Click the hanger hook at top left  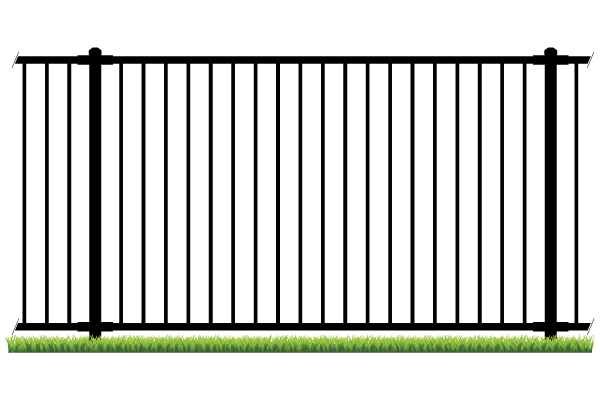pyautogui.click(x=94, y=49)
